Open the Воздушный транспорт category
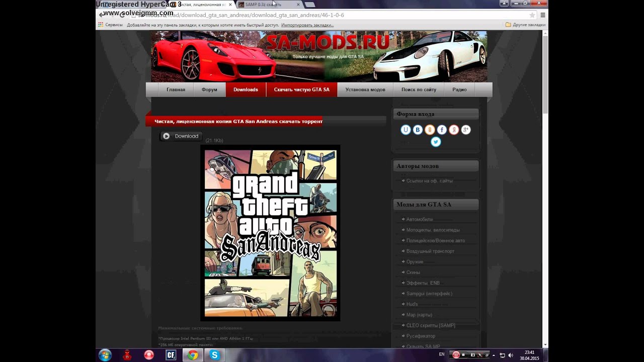The height and width of the screenshot is (362, 644). pyautogui.click(x=430, y=251)
